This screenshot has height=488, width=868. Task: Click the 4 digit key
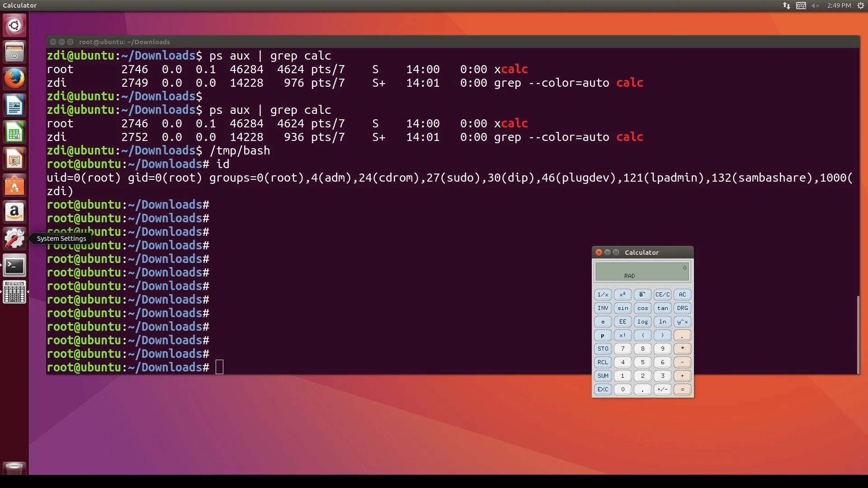(x=623, y=362)
